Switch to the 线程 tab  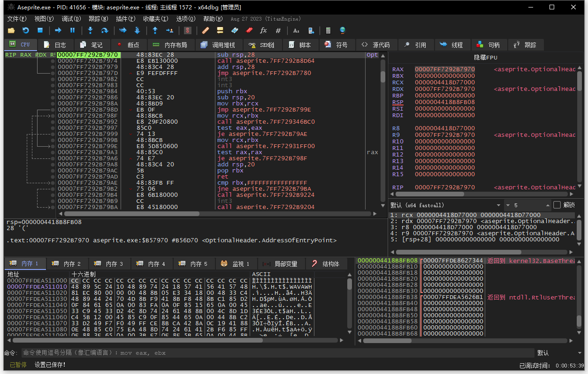(452, 45)
